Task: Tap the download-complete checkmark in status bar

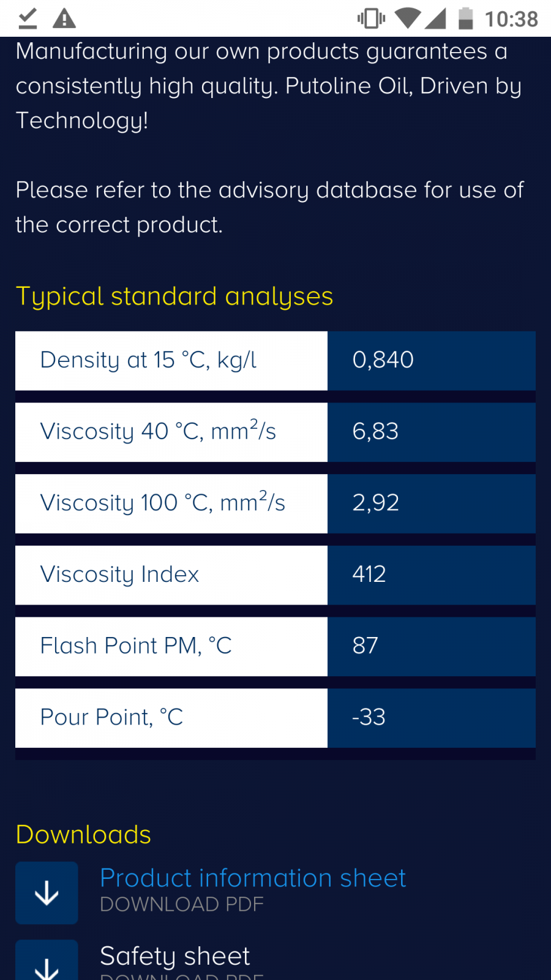Action: click(28, 18)
